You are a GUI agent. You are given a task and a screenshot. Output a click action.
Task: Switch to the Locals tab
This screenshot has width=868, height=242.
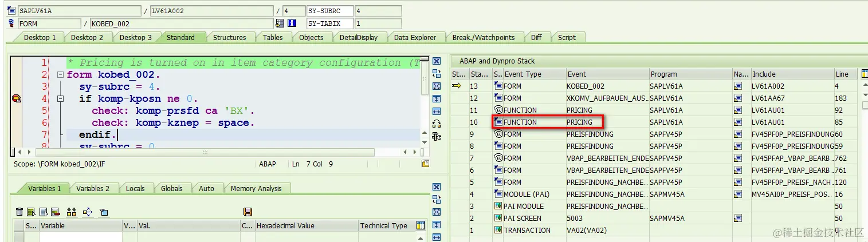(135, 188)
